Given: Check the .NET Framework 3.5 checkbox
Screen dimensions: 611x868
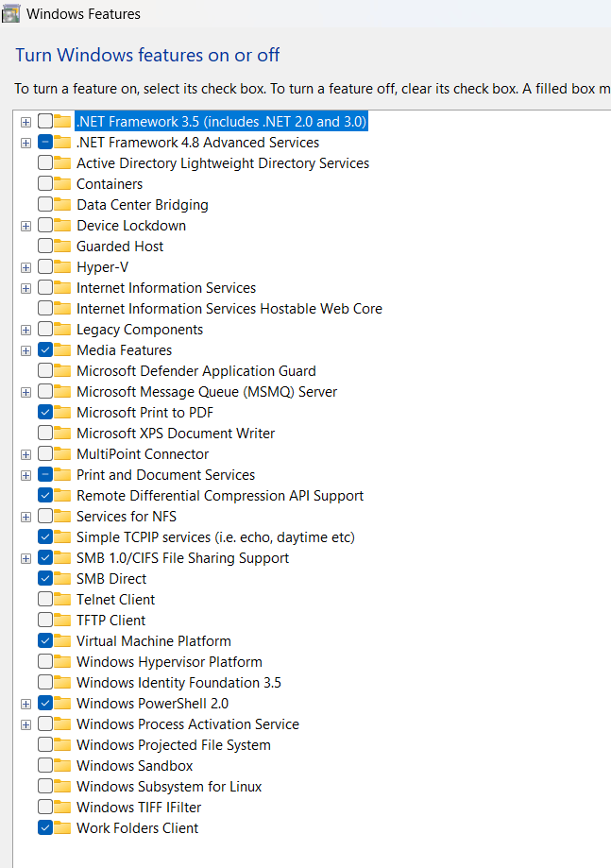Looking at the screenshot, I should [x=45, y=121].
